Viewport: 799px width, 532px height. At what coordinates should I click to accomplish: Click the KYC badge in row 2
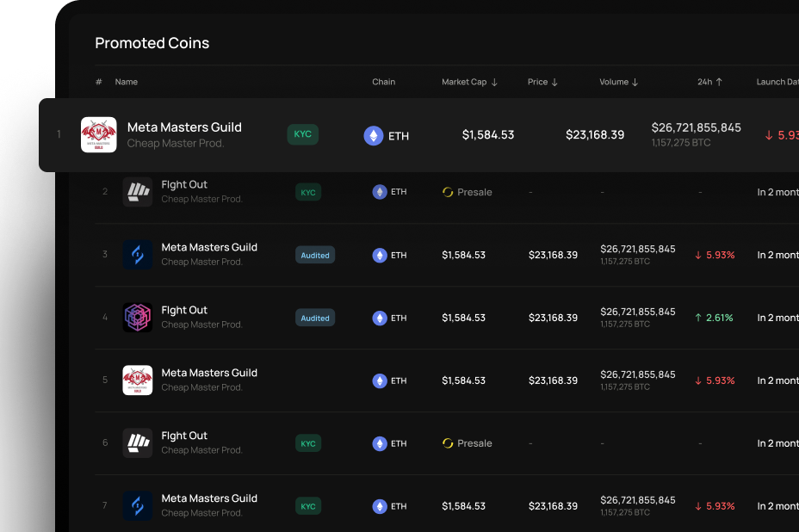click(308, 192)
